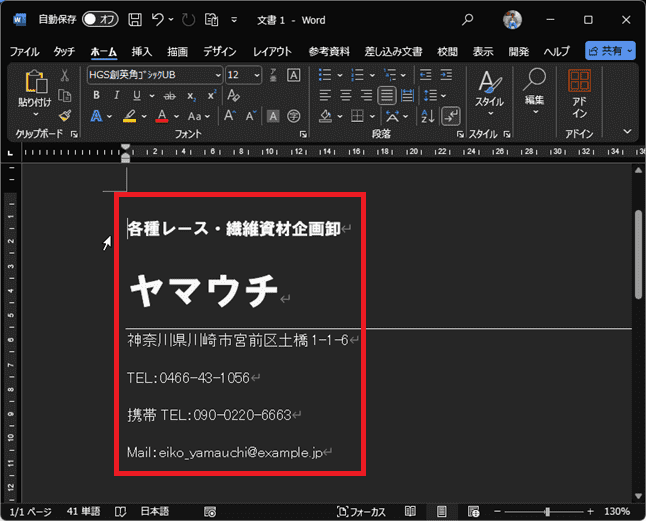646x521 pixels.
Task: Click the 共有 share button
Action: (x=609, y=51)
